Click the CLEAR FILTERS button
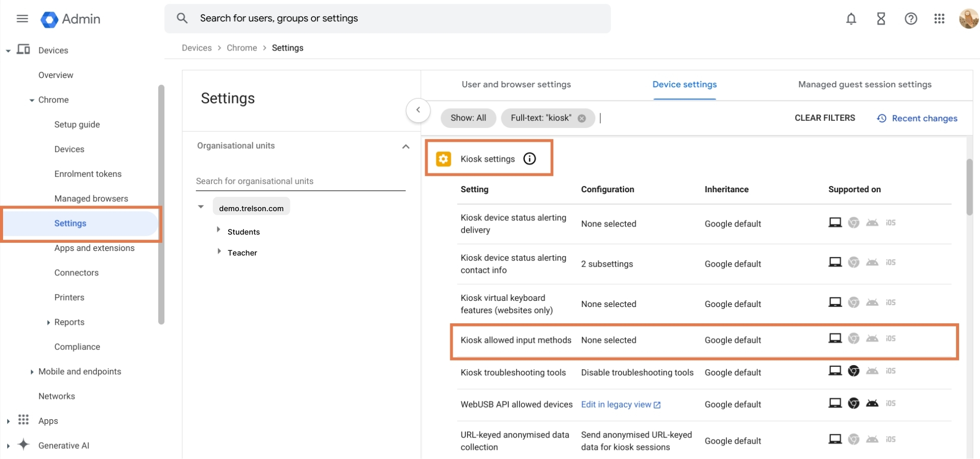 825,118
